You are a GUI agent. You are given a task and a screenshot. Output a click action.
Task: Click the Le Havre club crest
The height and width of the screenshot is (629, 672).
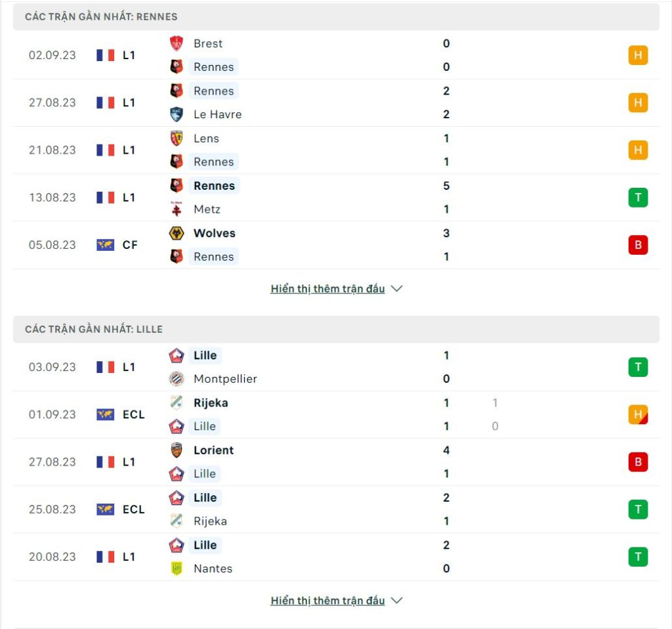[x=176, y=114]
